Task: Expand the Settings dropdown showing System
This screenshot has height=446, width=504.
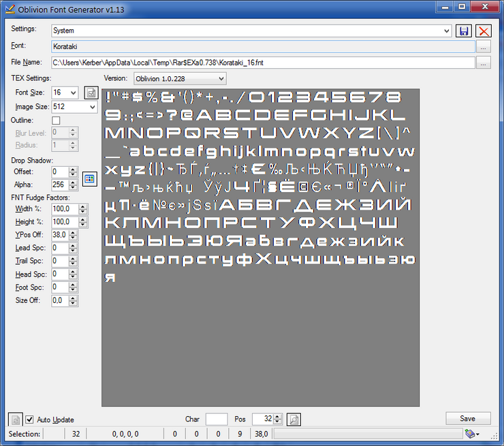Action: click(x=447, y=31)
